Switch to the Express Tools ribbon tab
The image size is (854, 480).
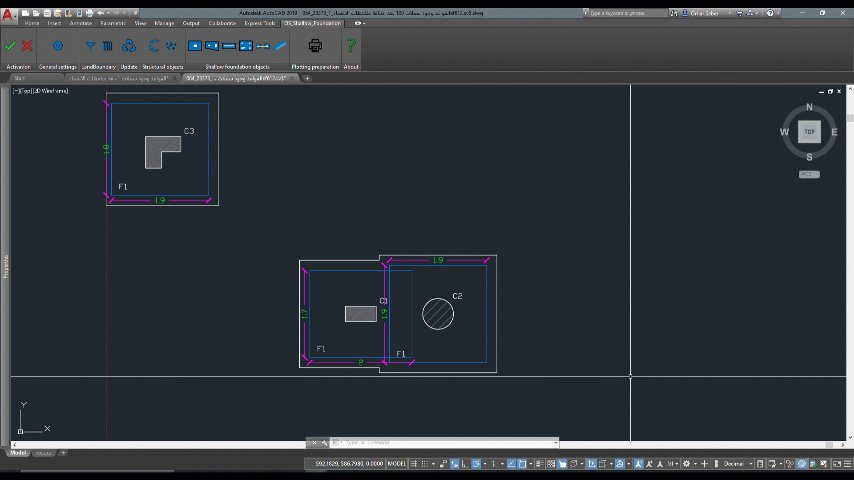(x=259, y=22)
